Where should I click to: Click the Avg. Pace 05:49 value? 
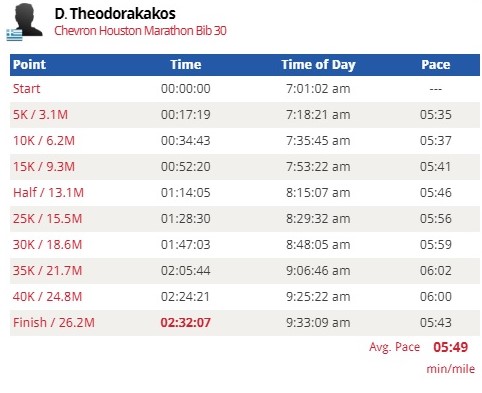[x=451, y=347]
